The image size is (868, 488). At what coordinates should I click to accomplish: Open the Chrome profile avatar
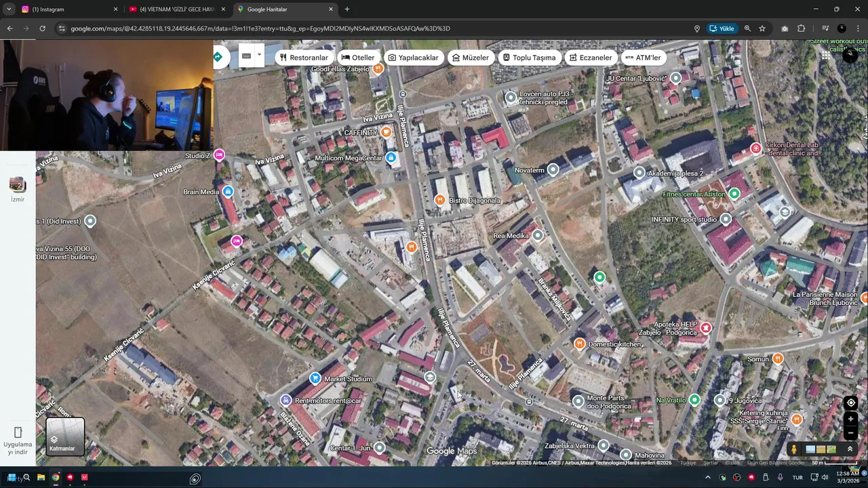(842, 28)
